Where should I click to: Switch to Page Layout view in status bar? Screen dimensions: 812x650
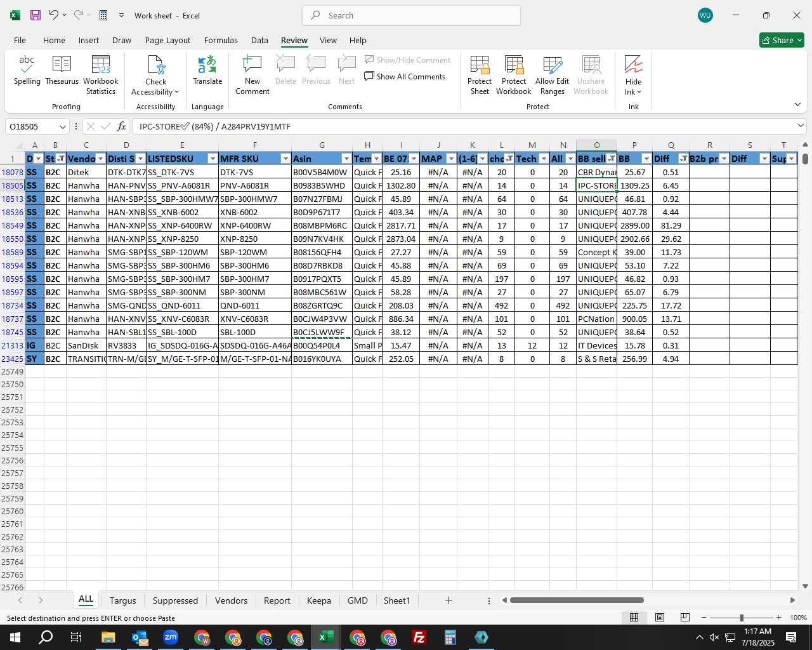click(x=659, y=618)
